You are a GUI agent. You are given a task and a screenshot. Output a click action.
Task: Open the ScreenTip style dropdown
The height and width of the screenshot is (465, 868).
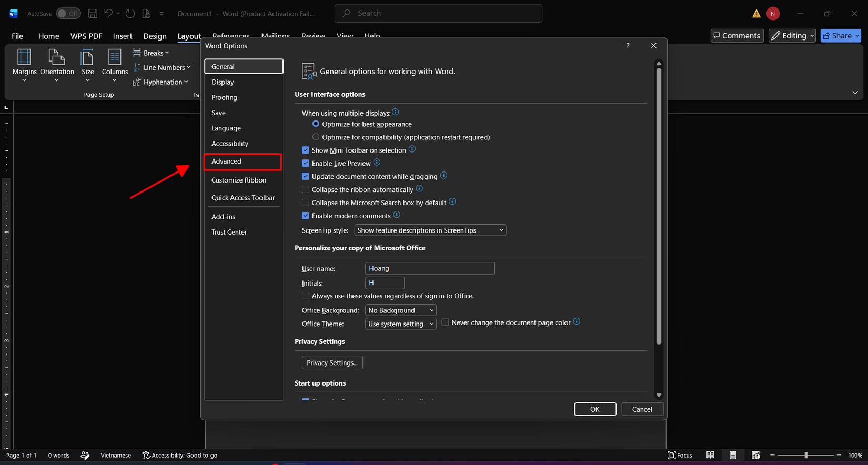(430, 230)
